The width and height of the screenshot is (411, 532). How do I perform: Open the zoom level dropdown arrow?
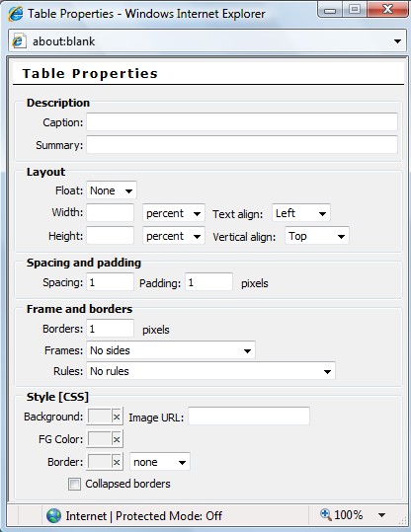pyautogui.click(x=381, y=515)
